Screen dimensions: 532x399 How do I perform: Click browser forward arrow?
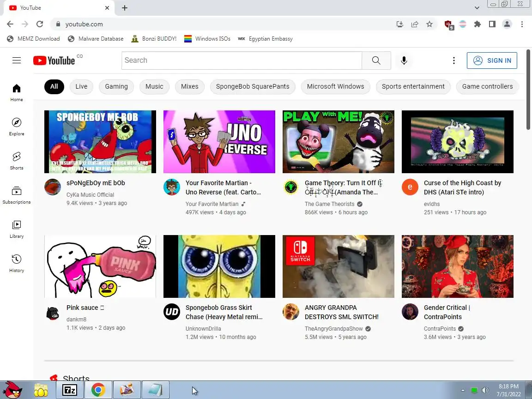coord(25,24)
